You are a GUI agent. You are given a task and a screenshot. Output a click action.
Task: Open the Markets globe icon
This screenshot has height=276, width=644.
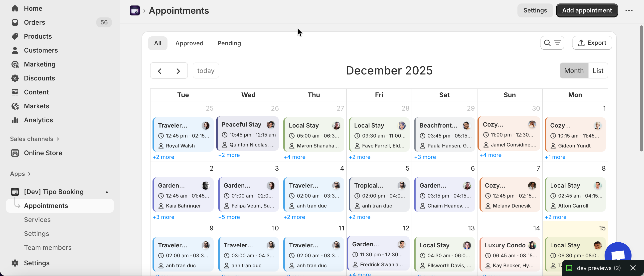click(15, 106)
